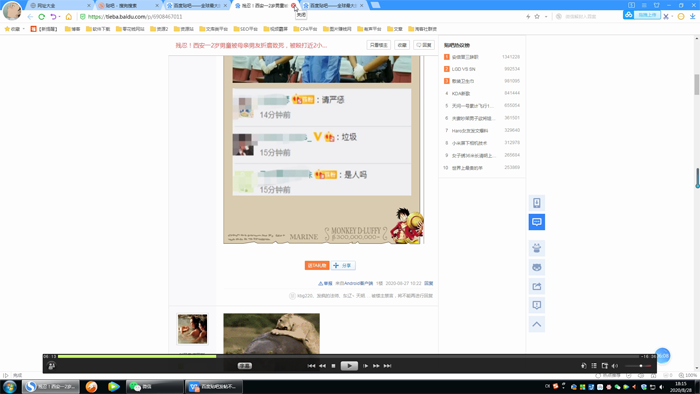Open hot topic number 4 KDA新歌
Image resolution: width=700 pixels, height=394 pixels.
tap(461, 94)
